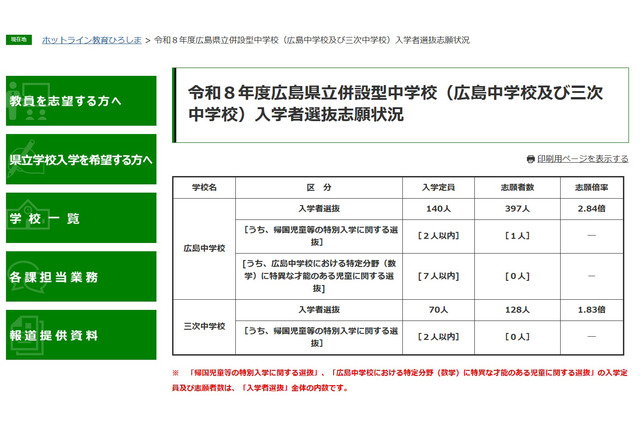The image size is (640, 426).
Task: Select the 区分 column header
Action: (319, 188)
